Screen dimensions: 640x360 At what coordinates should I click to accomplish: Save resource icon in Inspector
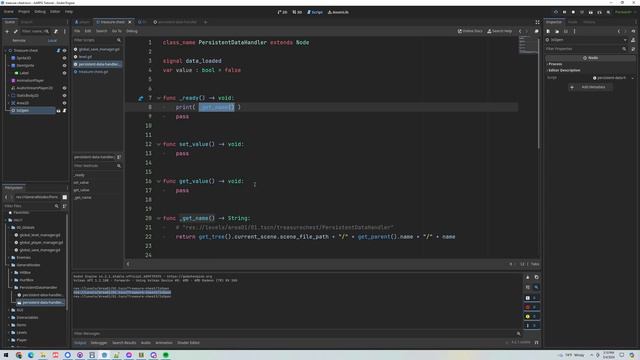(566, 31)
